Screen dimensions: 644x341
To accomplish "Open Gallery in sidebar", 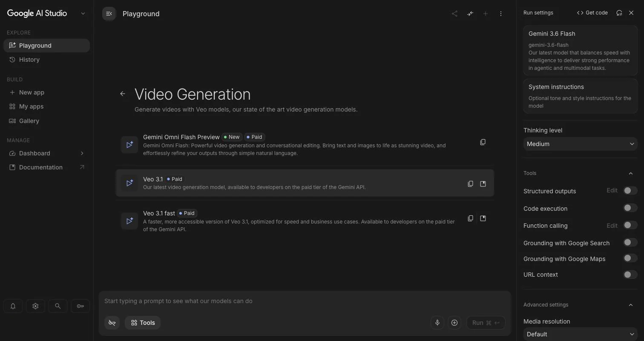I will (47, 121).
